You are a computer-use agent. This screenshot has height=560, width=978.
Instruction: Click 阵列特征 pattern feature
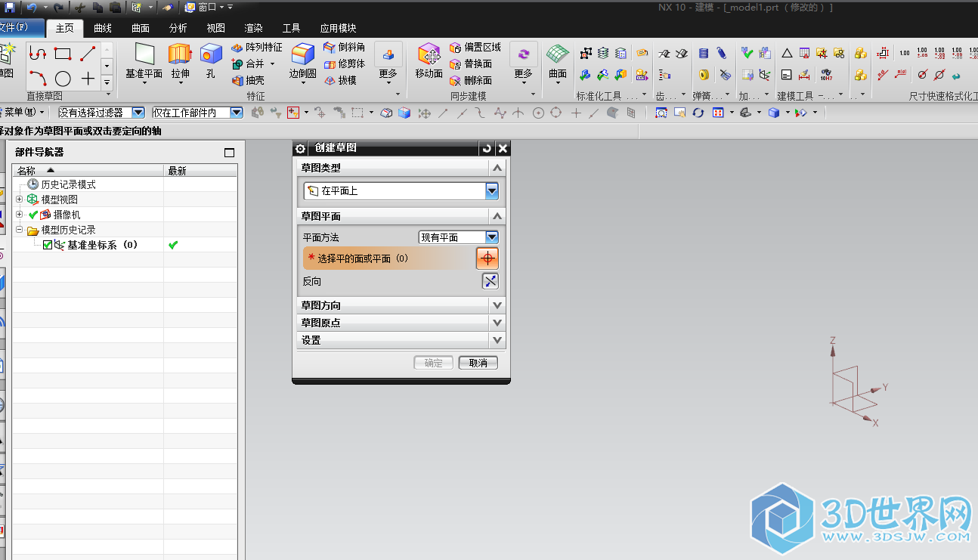coord(257,47)
